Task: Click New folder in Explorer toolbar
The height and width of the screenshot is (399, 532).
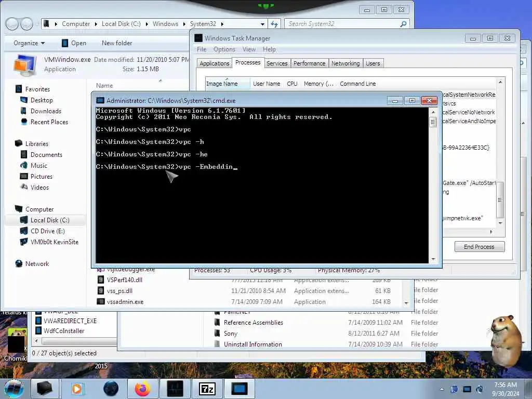Action: click(117, 43)
